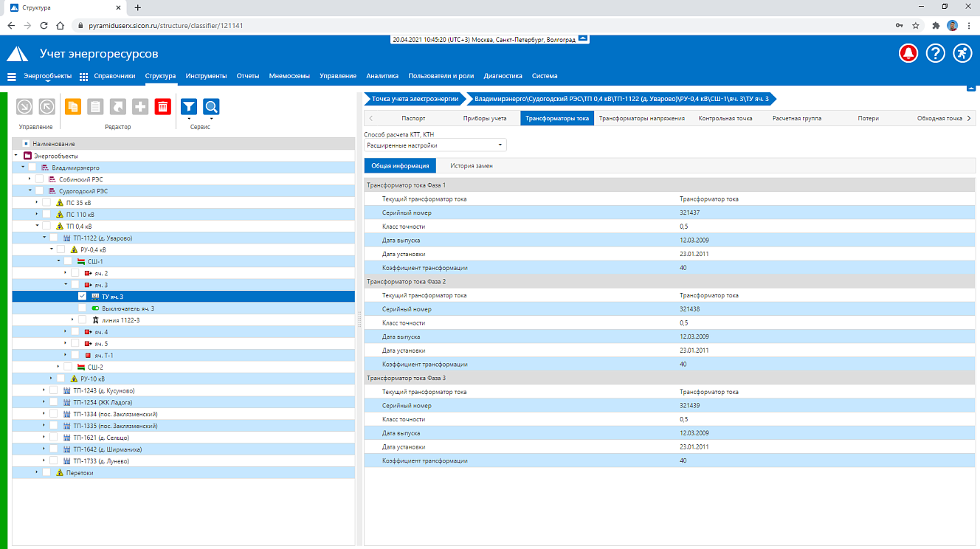Open the Расширенные настройки dropdown
The image size is (980, 549).
tap(435, 145)
